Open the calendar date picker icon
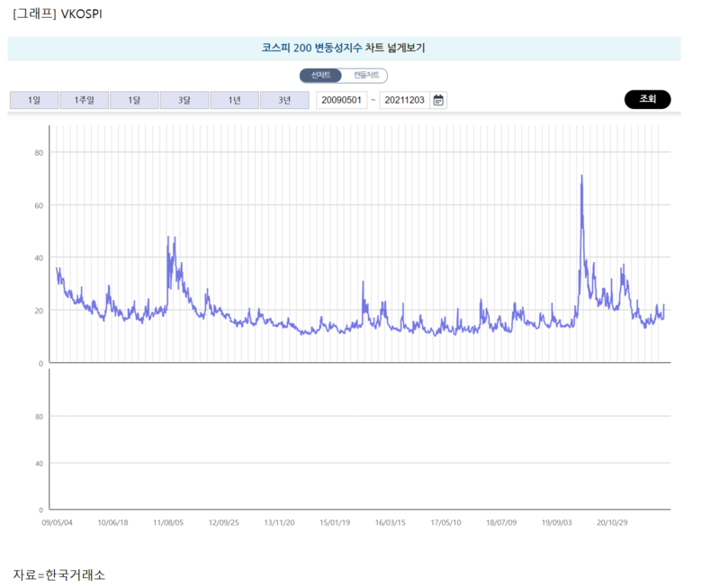 point(438,100)
